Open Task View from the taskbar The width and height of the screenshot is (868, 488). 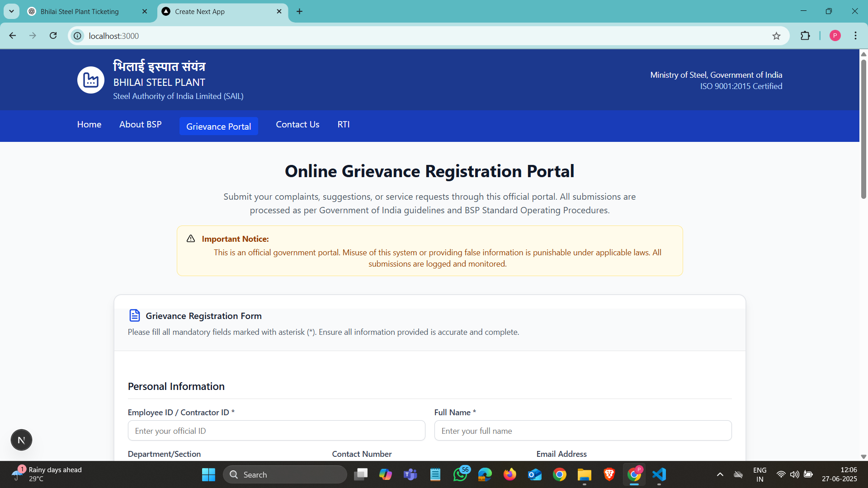361,474
